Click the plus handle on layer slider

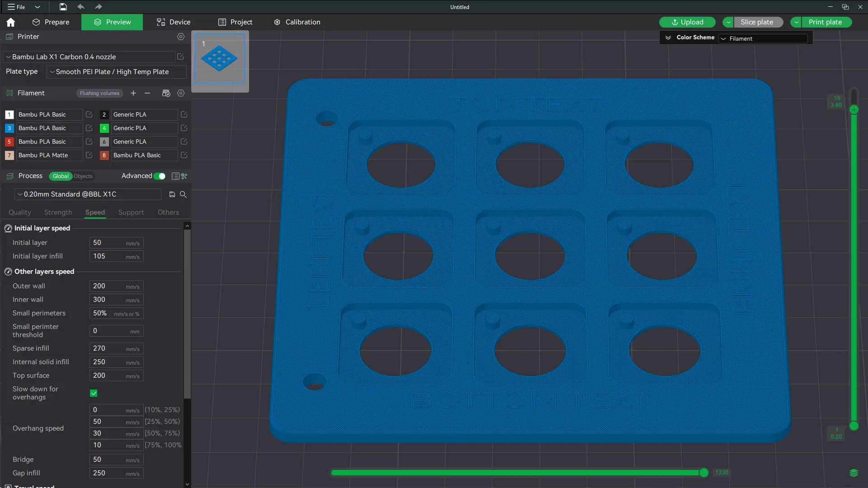click(854, 110)
